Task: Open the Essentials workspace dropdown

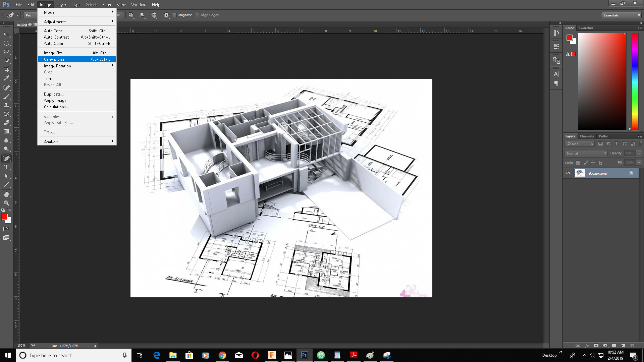Action: (621, 15)
